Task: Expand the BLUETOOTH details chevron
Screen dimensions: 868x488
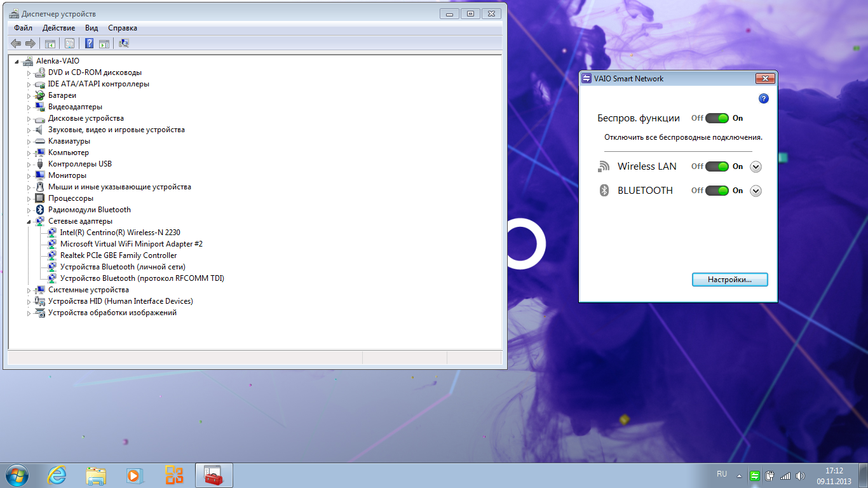Action: point(756,191)
